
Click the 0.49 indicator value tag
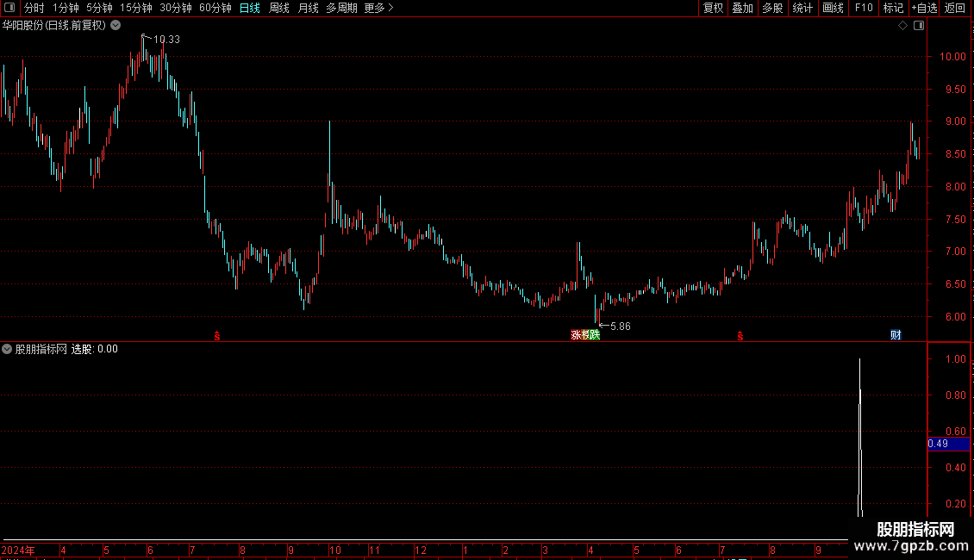[x=948, y=444]
